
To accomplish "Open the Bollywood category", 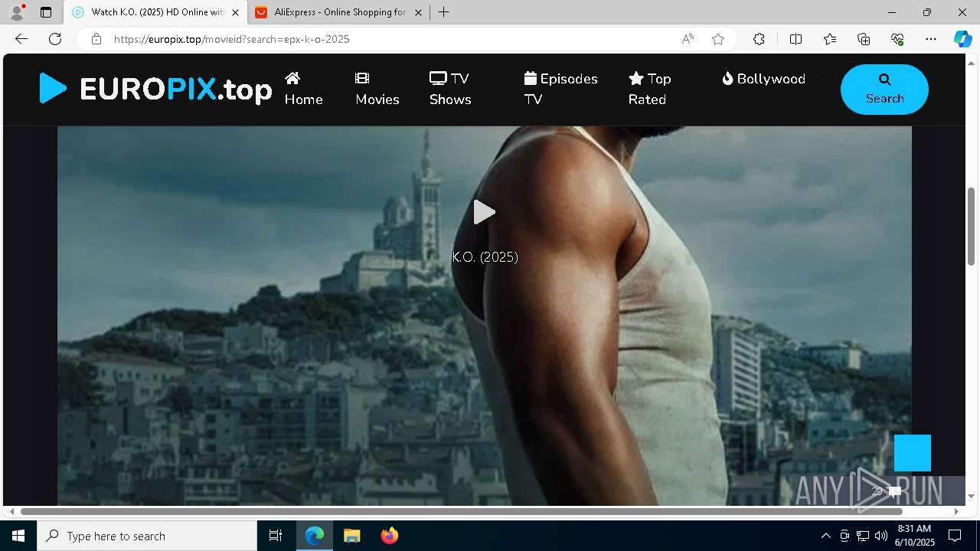I will point(763,79).
